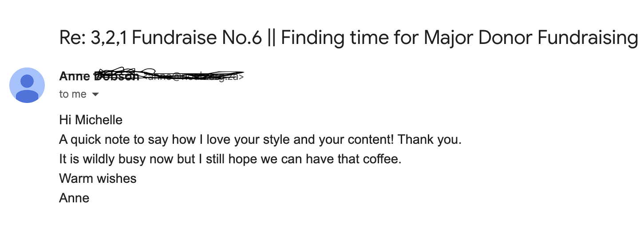The image size is (644, 225).
Task: Click the 'Warm wishes' closing line
Action: 98,178
